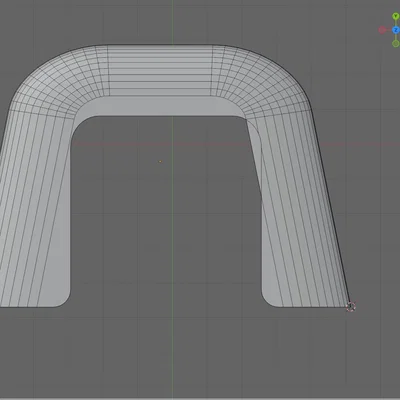The width and height of the screenshot is (400, 400).
Task: Click the 3D cursor at the mesh corner
Action: tap(350, 307)
